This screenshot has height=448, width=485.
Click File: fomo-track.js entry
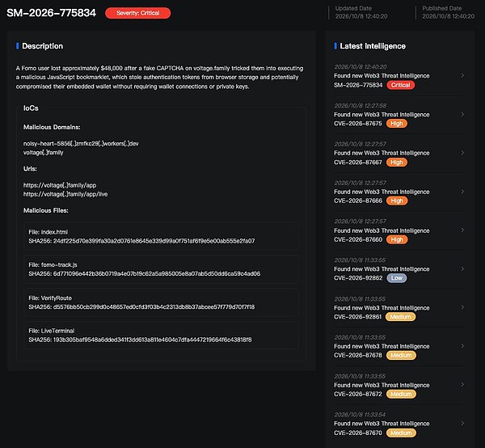point(53,265)
